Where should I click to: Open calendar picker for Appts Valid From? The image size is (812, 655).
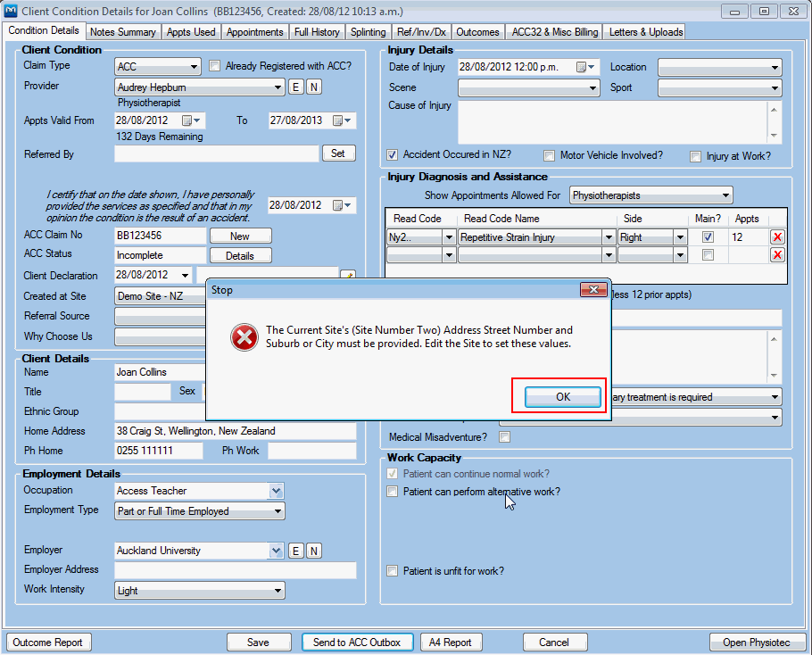pos(192,120)
